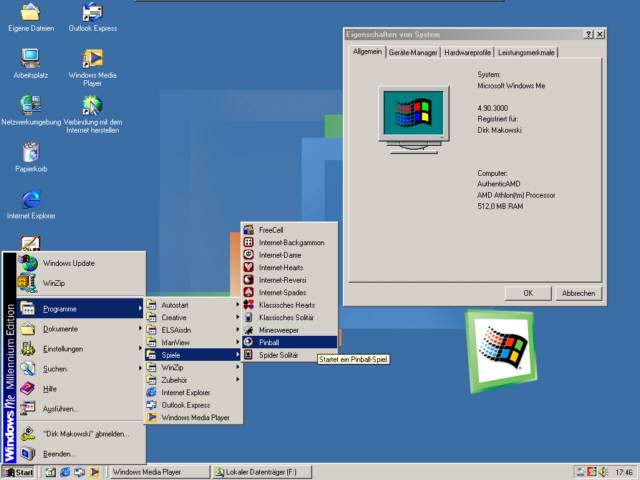Launch Outlook Express from quick launch

coord(80,472)
